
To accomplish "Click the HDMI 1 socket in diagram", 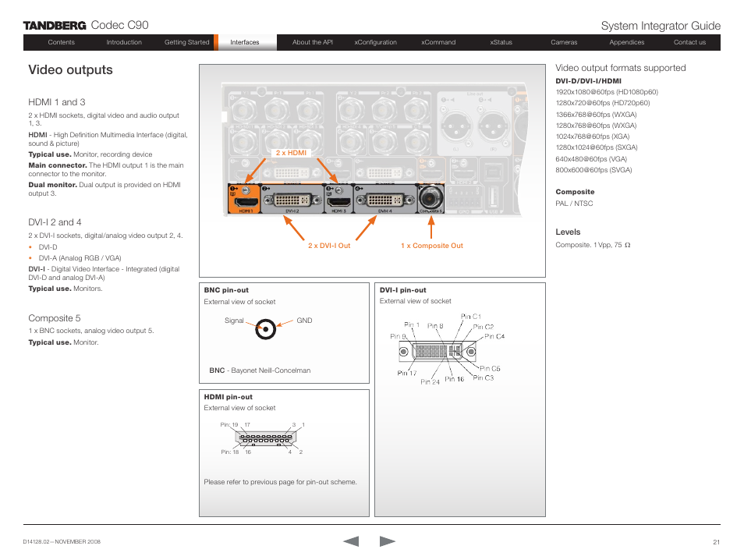I will [x=244, y=199].
